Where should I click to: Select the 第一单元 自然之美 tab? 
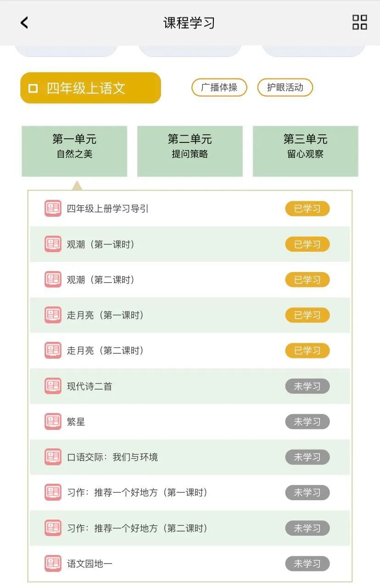tap(74, 151)
